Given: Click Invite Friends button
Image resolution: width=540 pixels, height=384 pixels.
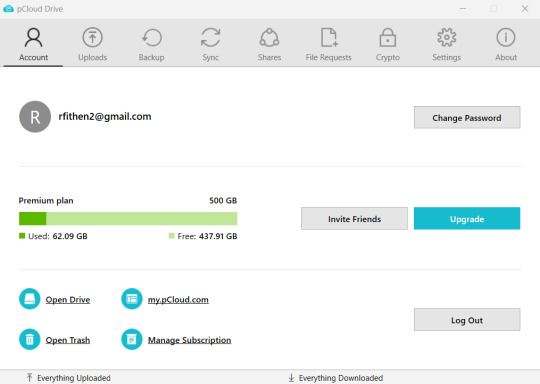Looking at the screenshot, I should point(354,218).
